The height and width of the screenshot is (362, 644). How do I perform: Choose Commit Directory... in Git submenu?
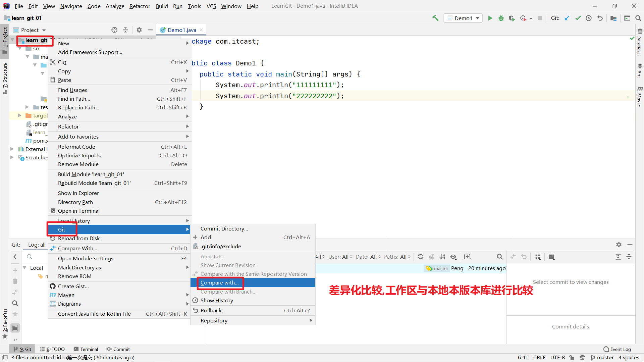click(x=253, y=228)
